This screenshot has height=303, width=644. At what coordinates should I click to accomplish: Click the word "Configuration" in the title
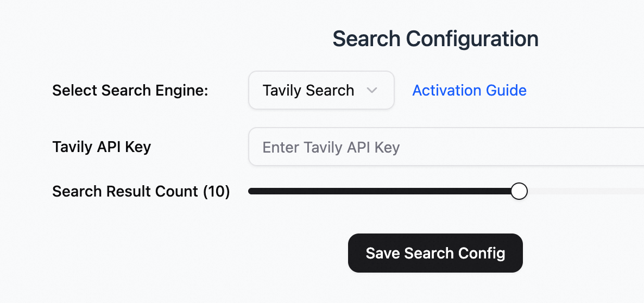pyautogui.click(x=472, y=39)
